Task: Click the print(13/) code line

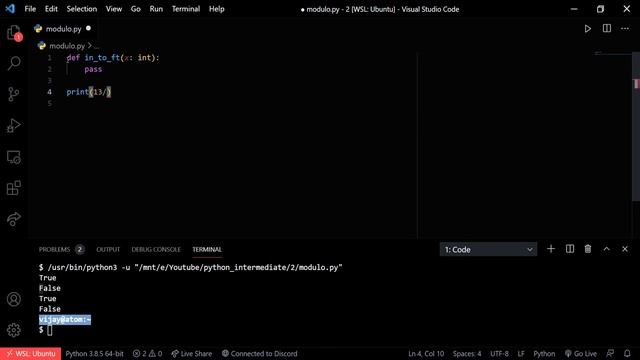Action: pyautogui.click(x=89, y=92)
